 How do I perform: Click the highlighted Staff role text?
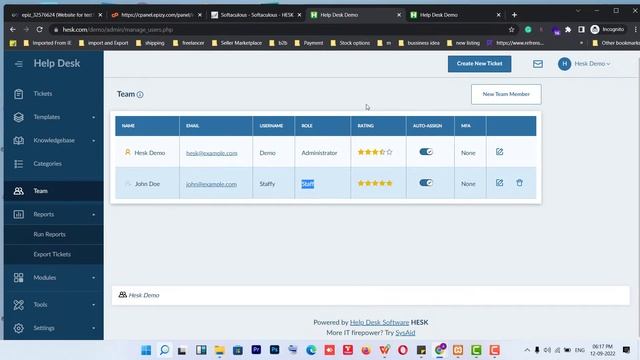coord(308,184)
